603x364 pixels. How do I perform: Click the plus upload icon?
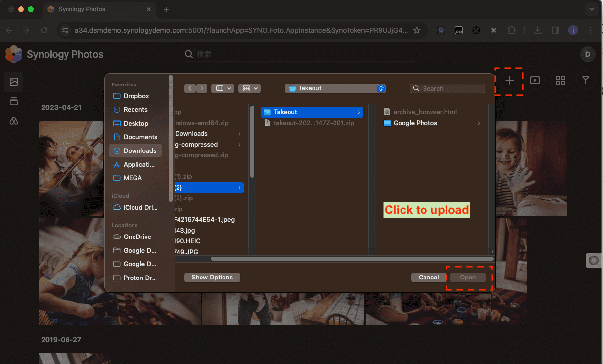(x=509, y=81)
